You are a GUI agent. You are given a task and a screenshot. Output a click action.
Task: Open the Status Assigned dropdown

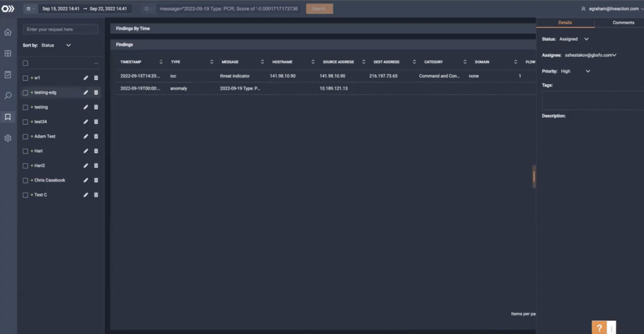574,39
